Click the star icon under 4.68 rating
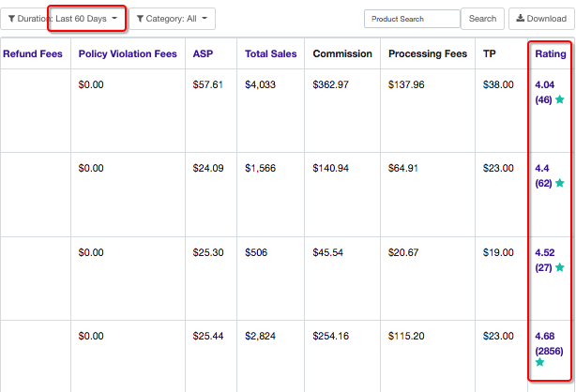Screen dimensions: 576x392 coord(540,362)
